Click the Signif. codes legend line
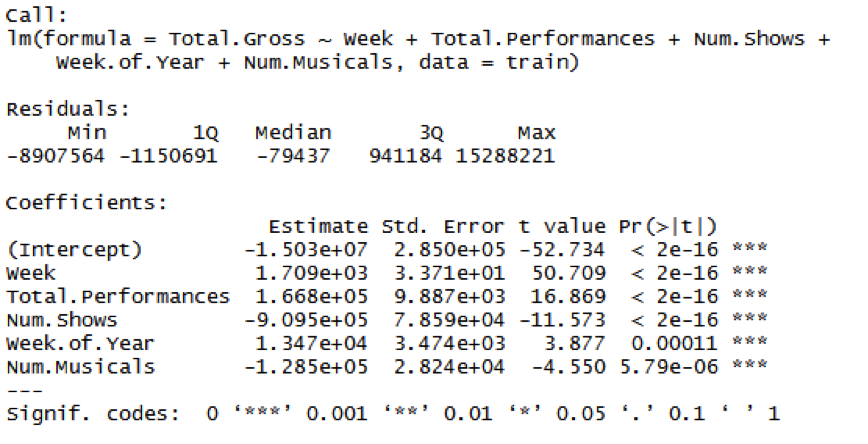The height and width of the screenshot is (444, 868). (392, 414)
